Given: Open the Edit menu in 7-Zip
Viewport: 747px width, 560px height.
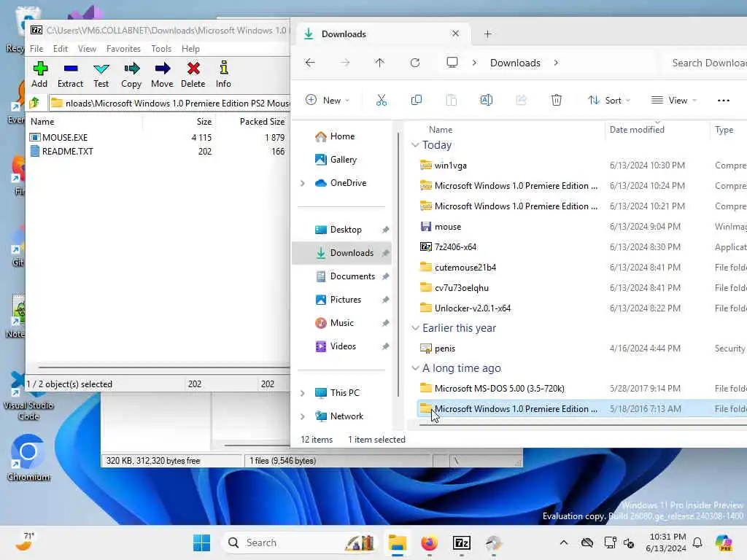Looking at the screenshot, I should (x=60, y=49).
